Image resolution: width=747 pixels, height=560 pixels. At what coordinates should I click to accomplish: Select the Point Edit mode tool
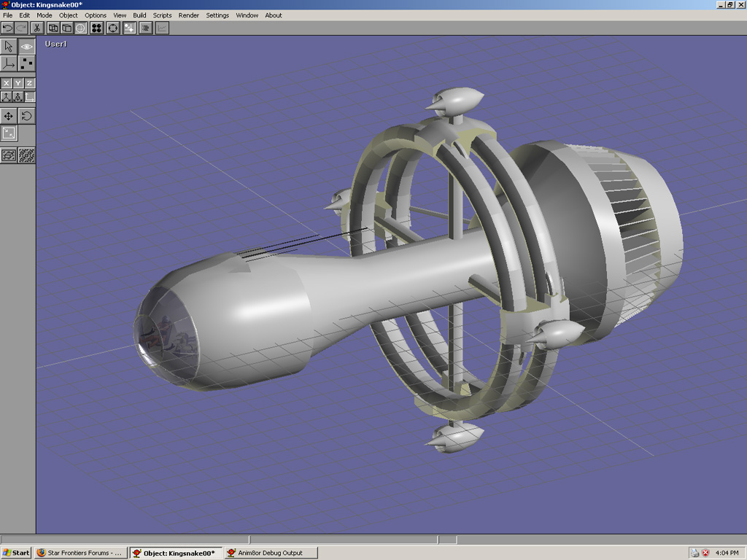(x=27, y=63)
